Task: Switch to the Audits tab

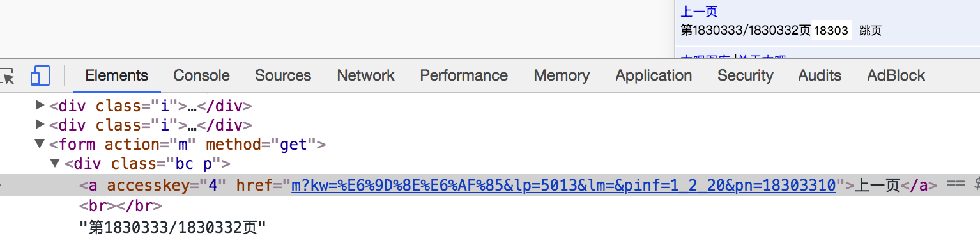Action: (x=820, y=75)
